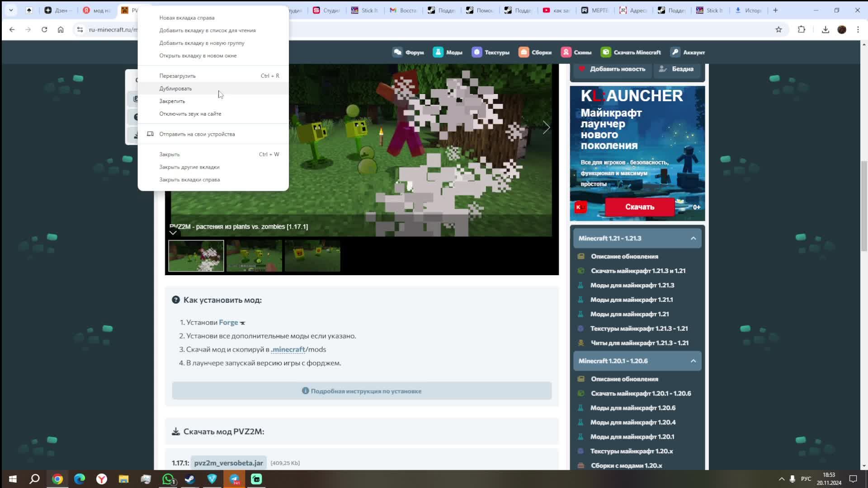Switch to the Дзен tab

(58, 10)
